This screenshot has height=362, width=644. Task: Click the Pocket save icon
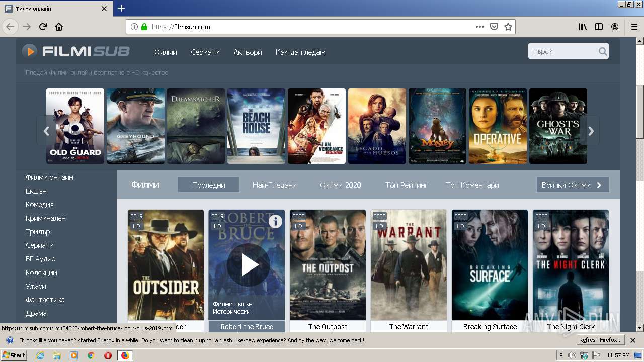[494, 27]
